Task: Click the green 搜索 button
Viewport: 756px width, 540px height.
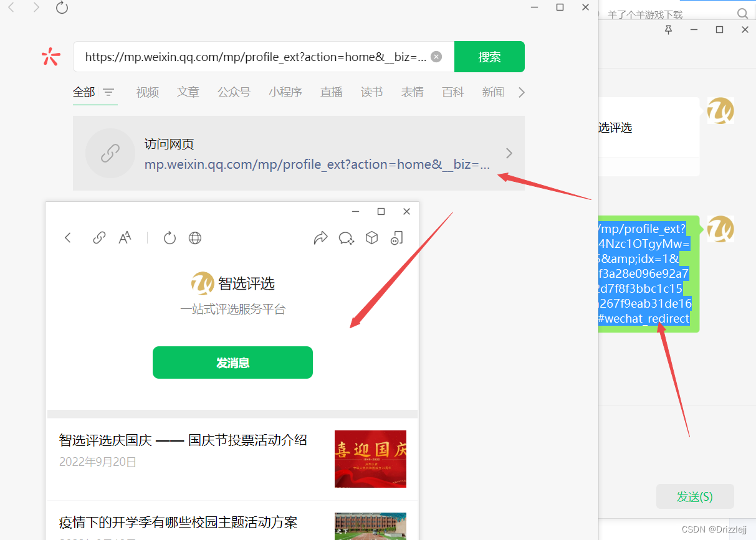Action: click(489, 57)
